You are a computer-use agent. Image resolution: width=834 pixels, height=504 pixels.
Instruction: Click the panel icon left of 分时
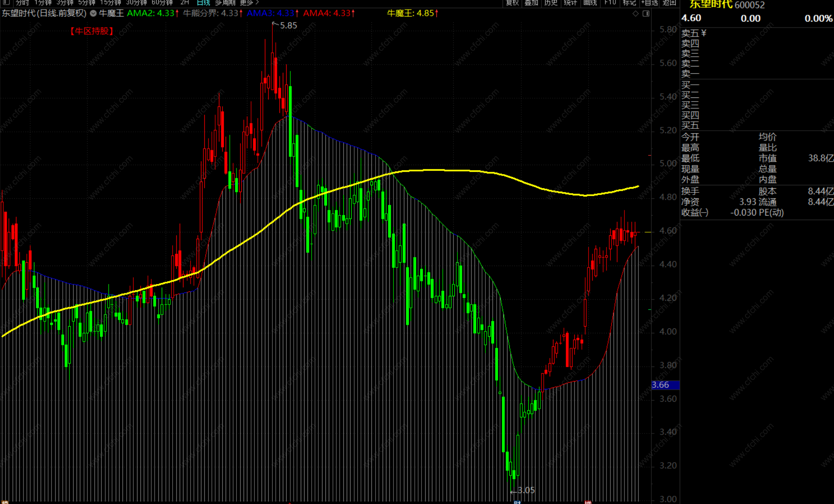(x=6, y=2)
